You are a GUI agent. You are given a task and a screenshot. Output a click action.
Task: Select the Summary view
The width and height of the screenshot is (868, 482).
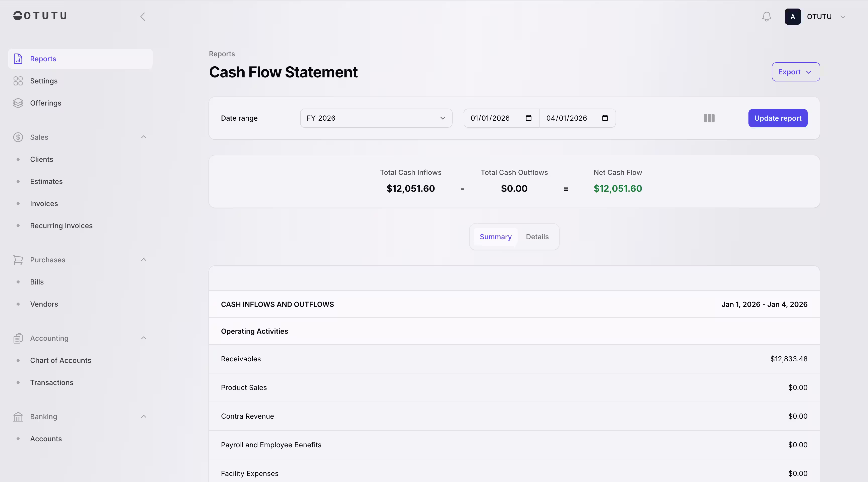point(495,237)
